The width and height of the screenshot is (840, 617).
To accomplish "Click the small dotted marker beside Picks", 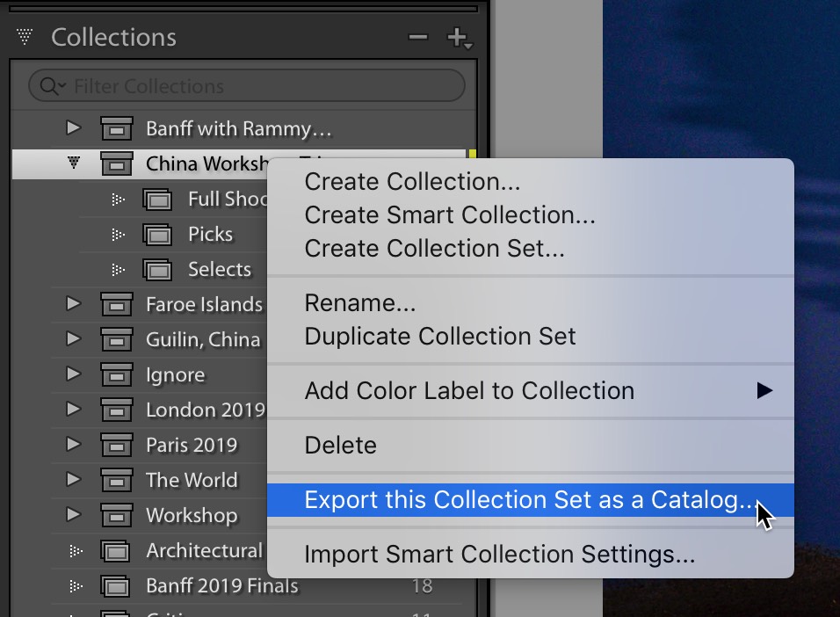I will pos(118,235).
